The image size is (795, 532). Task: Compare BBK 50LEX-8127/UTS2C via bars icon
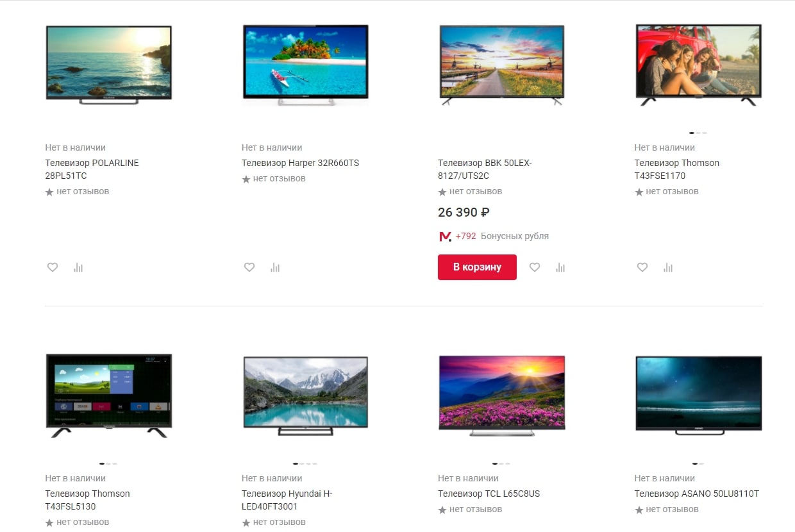[x=560, y=267]
